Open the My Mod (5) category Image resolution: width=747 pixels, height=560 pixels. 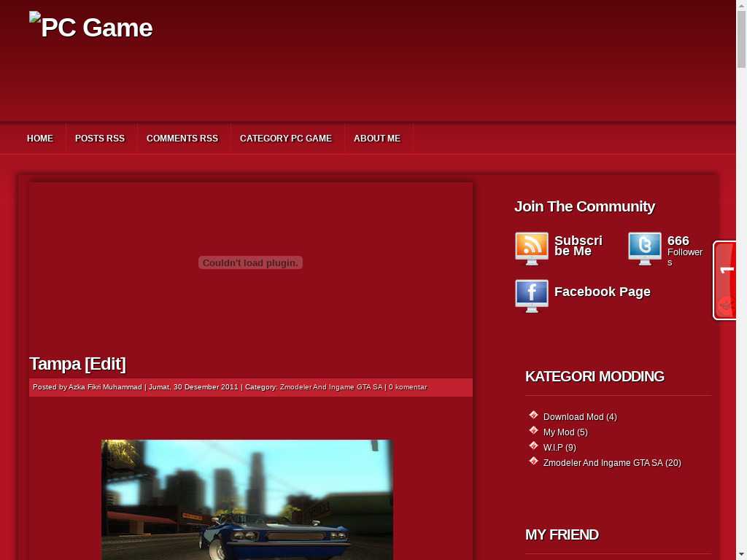pyautogui.click(x=565, y=432)
